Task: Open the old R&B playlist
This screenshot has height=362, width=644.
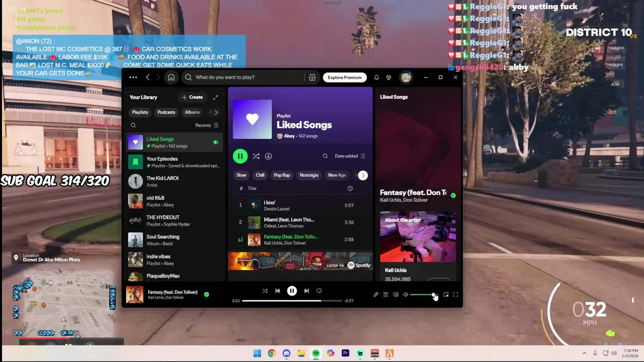Action: tap(174, 201)
